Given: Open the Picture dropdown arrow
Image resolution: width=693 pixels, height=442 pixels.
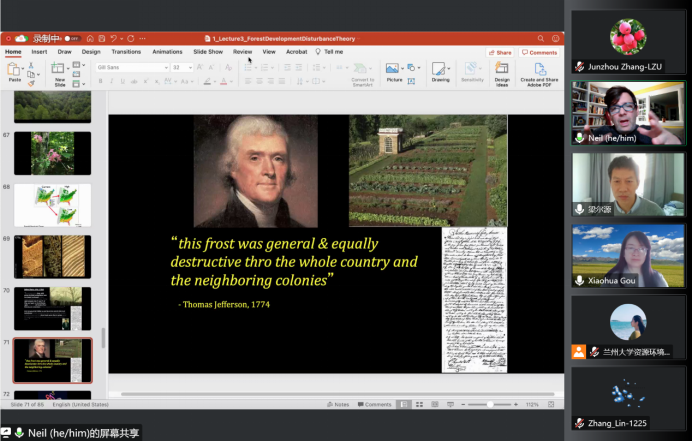Looking at the screenshot, I should pos(402,69).
